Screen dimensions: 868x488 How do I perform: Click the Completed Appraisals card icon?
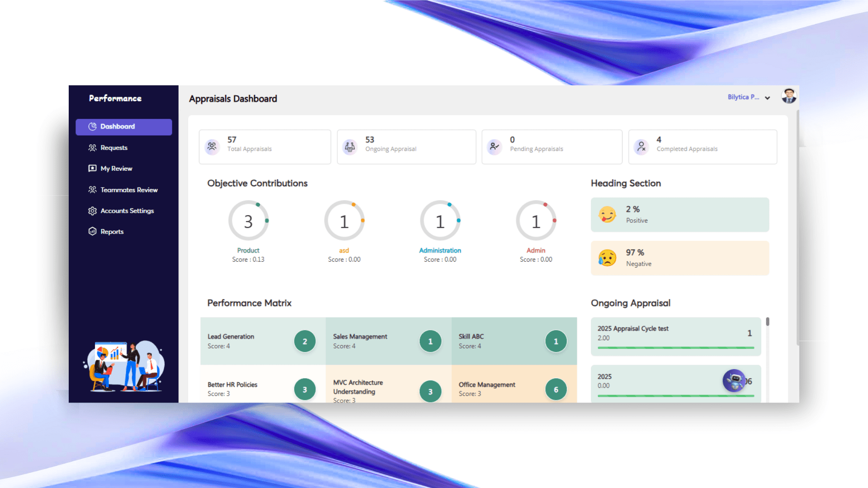(641, 146)
